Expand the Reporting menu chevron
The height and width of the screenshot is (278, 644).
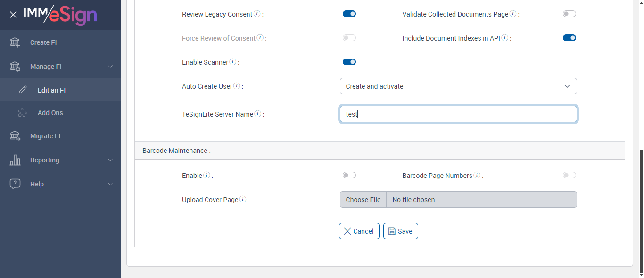(x=110, y=160)
